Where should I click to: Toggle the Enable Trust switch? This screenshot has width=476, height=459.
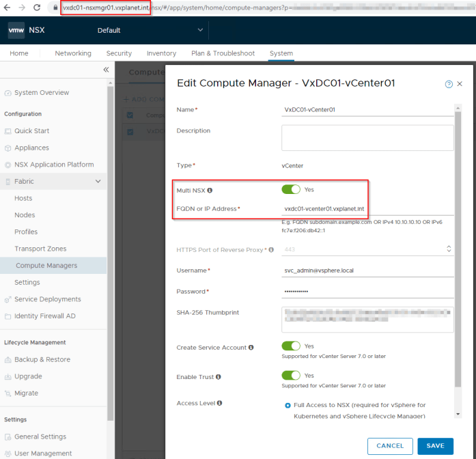point(291,376)
